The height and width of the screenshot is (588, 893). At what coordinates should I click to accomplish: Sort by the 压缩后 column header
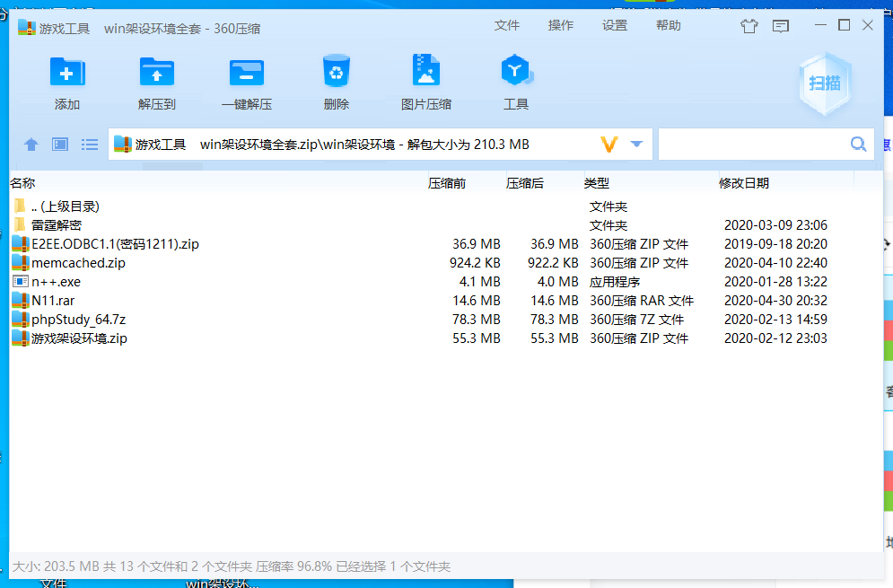[524, 183]
